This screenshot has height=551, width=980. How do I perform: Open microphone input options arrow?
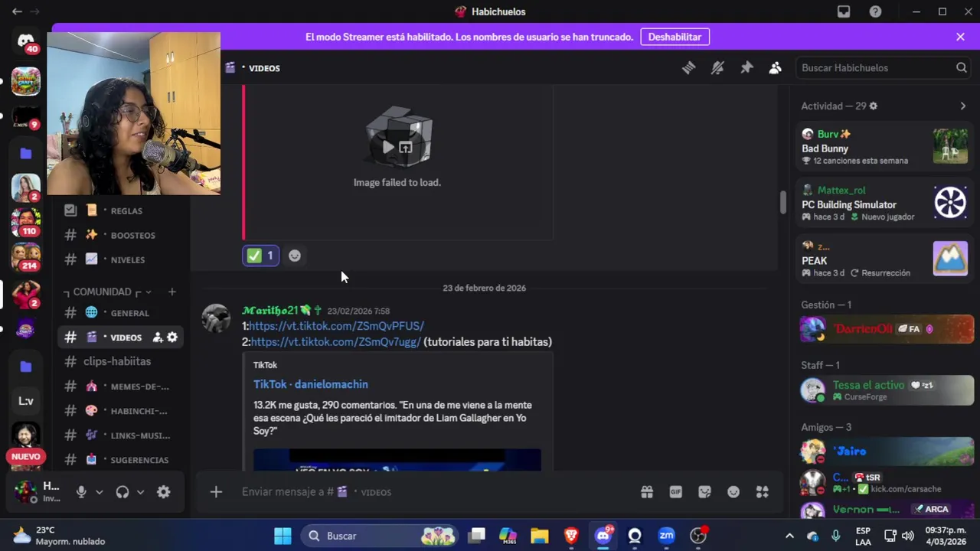(x=99, y=492)
